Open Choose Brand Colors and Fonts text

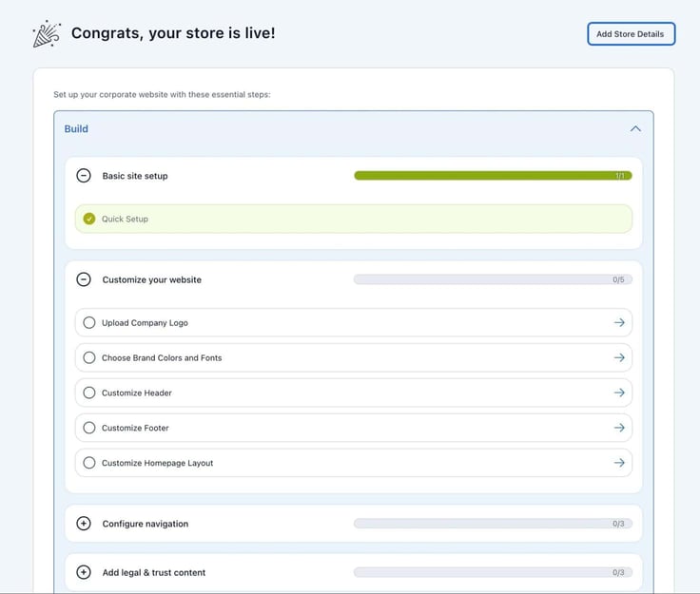(x=162, y=357)
